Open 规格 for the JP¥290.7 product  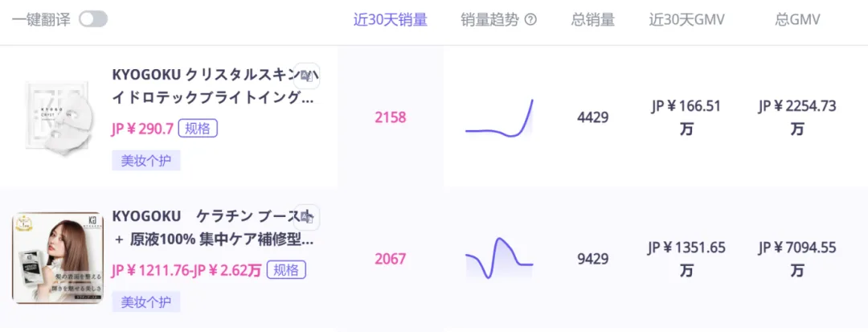tap(198, 129)
